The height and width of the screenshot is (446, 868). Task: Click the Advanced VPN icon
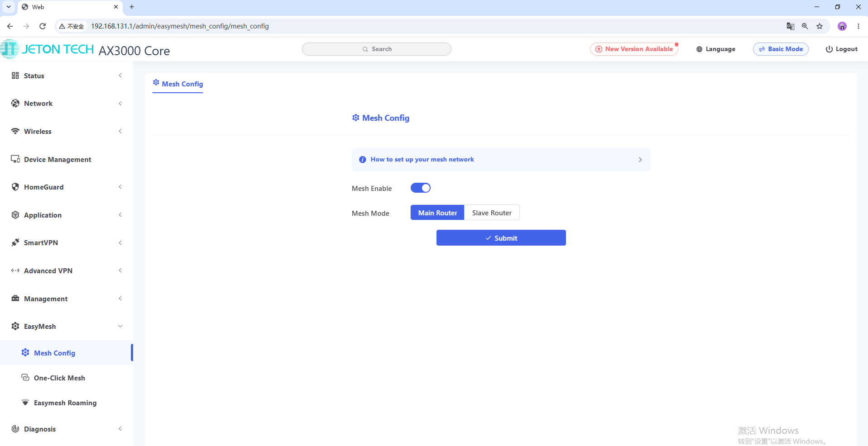pos(15,270)
